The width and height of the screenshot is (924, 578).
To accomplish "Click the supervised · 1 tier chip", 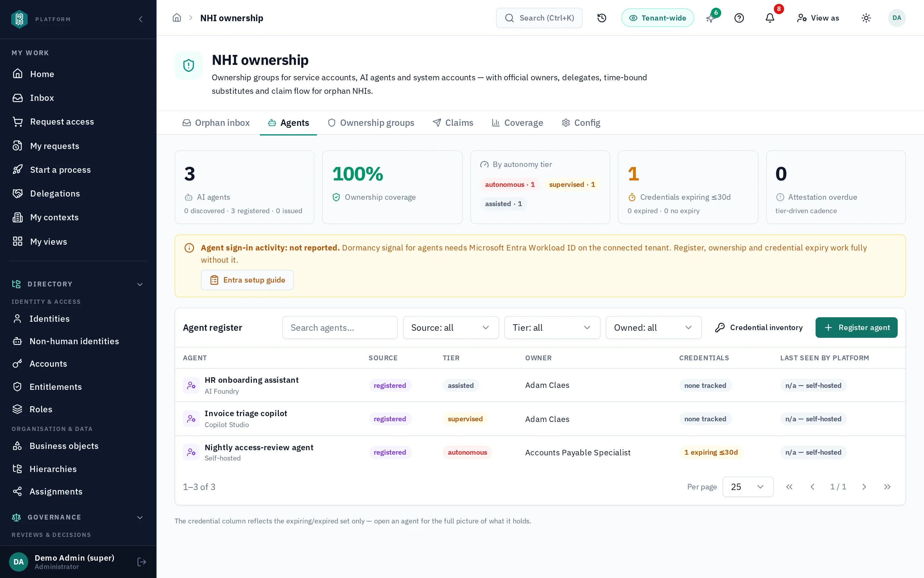I will point(572,185).
